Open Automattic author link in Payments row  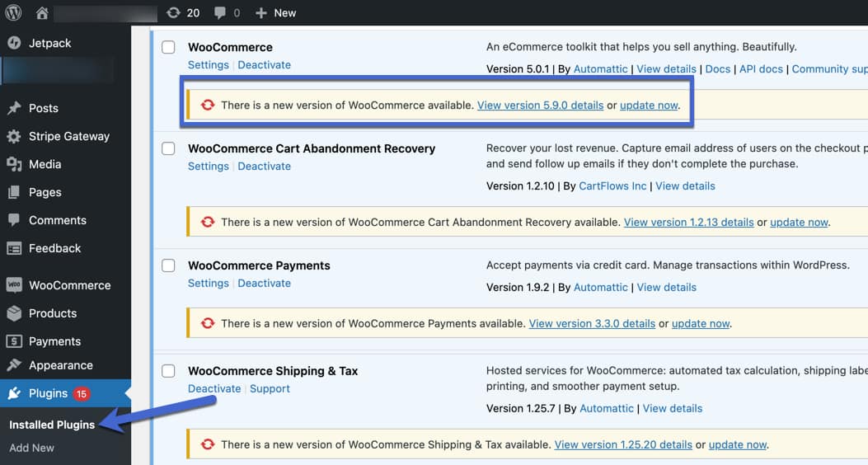(600, 287)
